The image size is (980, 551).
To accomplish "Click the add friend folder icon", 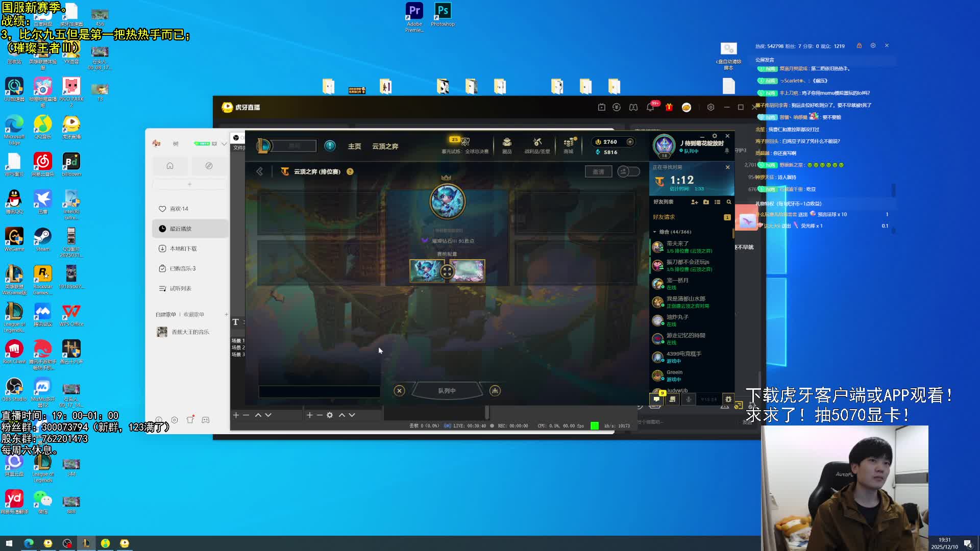I will point(706,202).
